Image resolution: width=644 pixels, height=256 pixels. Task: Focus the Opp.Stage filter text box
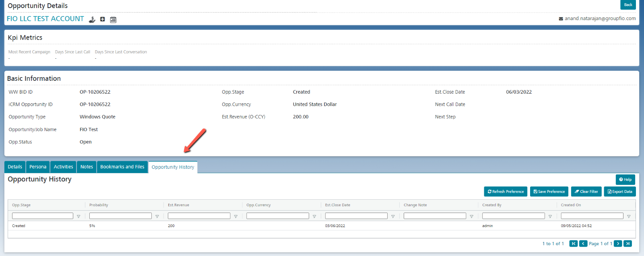pyautogui.click(x=43, y=216)
